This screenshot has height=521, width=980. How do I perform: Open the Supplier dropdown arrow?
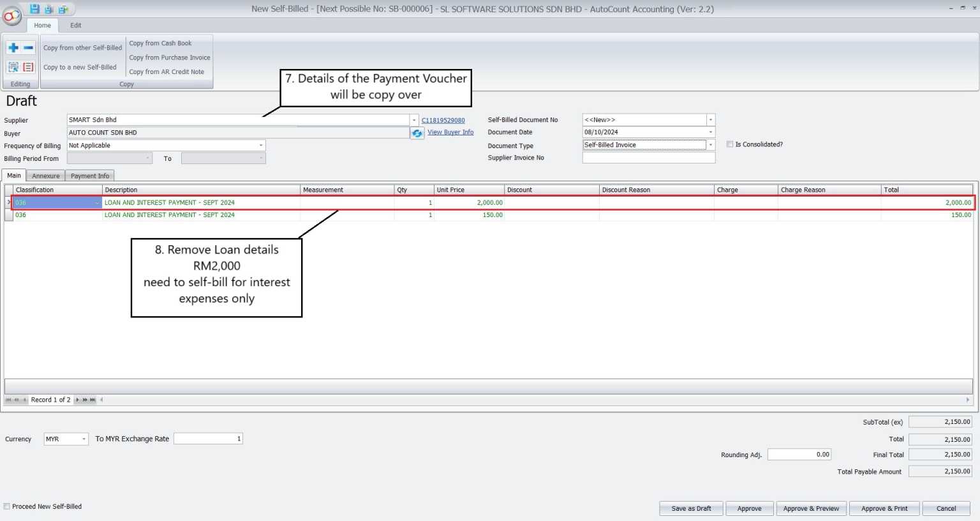point(414,120)
